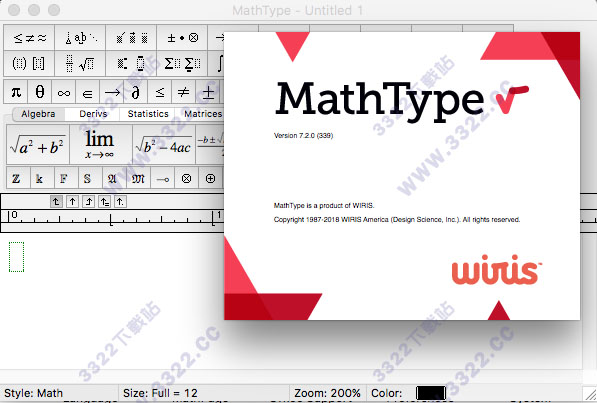Insert the not-equal symbol in small bar
597x403 pixels.
(184, 92)
